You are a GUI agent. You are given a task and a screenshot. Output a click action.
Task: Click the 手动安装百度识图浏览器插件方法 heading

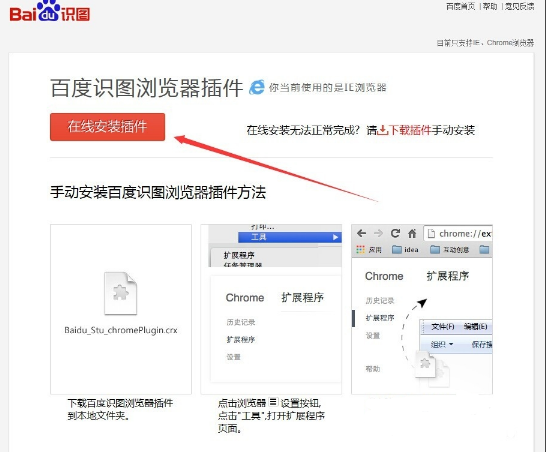point(158,192)
